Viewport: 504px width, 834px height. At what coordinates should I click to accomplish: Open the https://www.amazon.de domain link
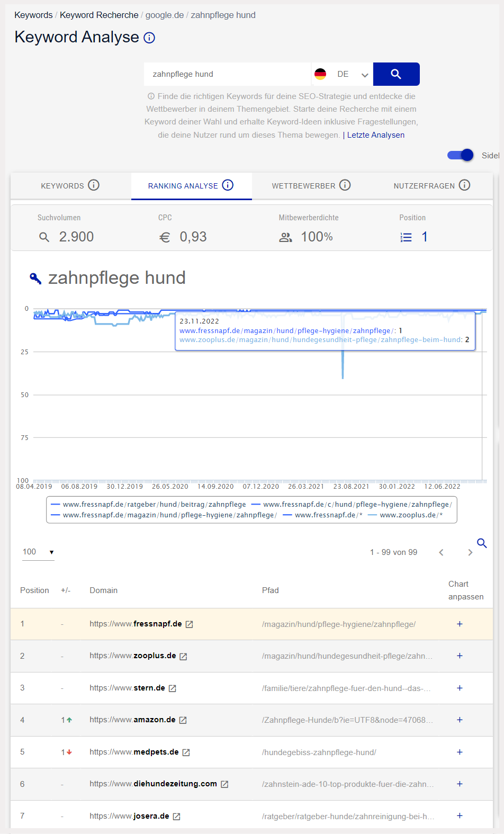point(132,720)
